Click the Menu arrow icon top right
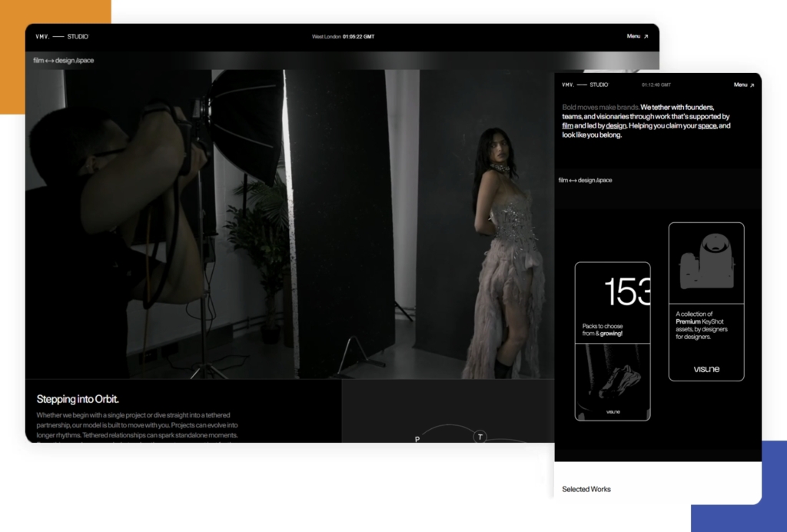787x532 pixels. click(646, 36)
